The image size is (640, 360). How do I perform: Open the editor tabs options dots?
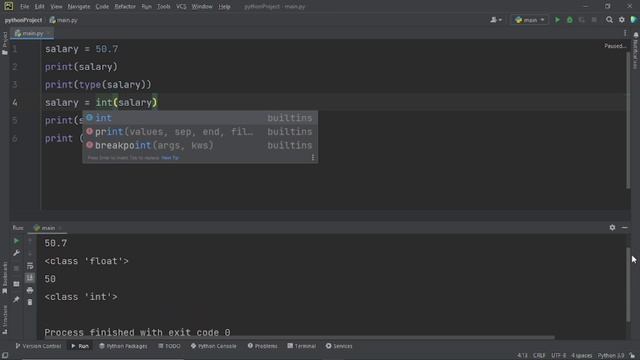click(624, 33)
